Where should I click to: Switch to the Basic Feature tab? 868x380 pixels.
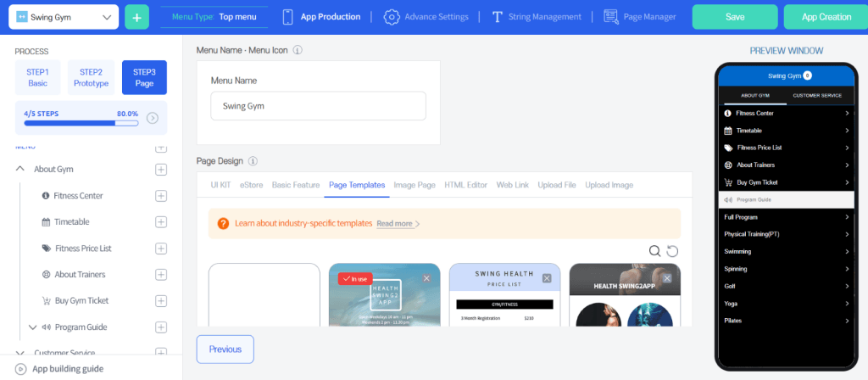[296, 185]
